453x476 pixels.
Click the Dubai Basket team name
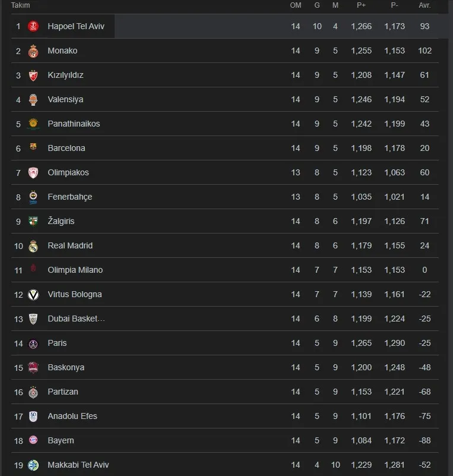(x=76, y=319)
